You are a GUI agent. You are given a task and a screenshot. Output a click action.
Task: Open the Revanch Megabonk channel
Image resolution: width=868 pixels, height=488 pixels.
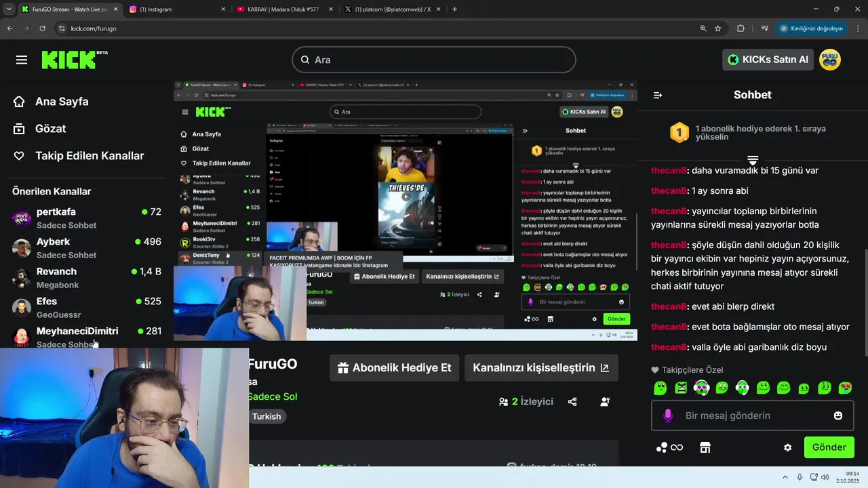(87, 278)
